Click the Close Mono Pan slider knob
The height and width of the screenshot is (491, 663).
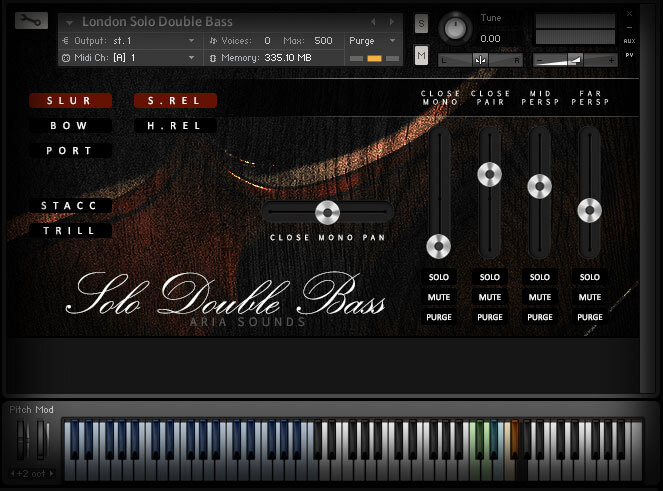[327, 212]
